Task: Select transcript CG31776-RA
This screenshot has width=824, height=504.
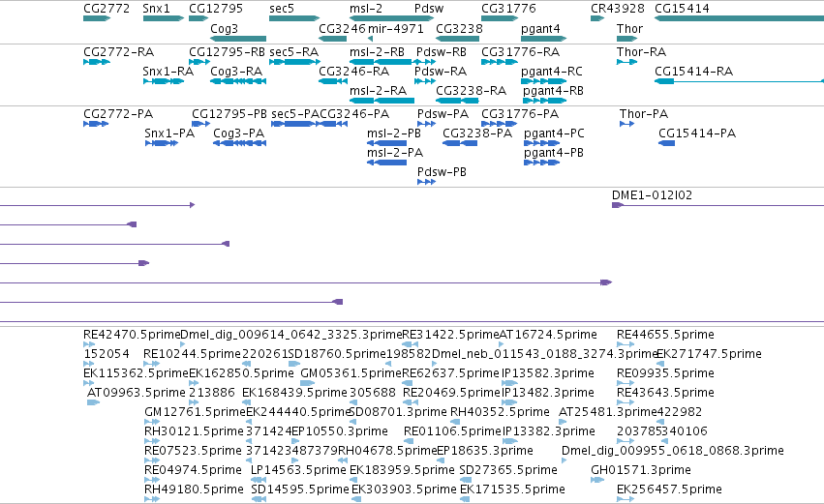Action: click(500, 62)
